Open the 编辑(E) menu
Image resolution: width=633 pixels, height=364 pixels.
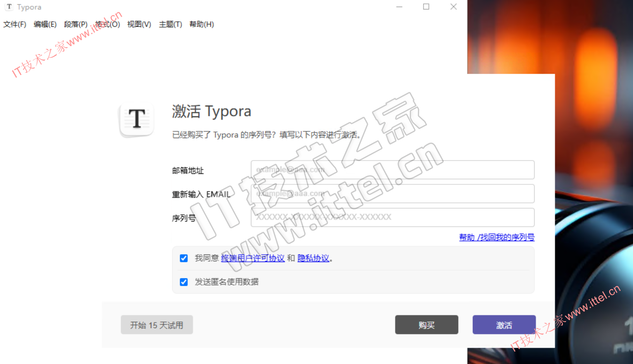click(x=45, y=24)
